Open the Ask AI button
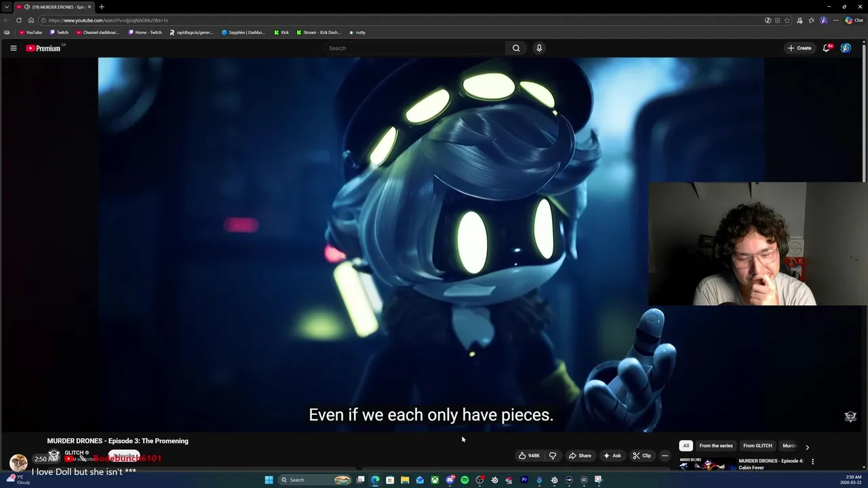Viewport: 868px width, 488px height. (612, 455)
